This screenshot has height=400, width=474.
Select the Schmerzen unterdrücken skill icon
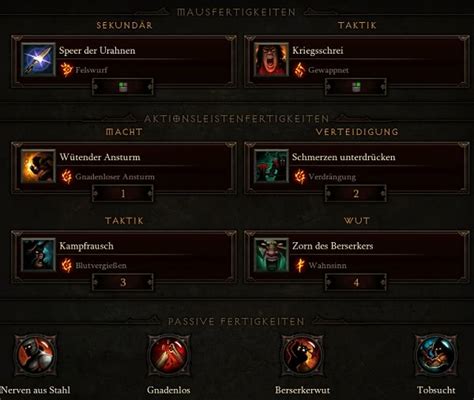click(x=271, y=166)
